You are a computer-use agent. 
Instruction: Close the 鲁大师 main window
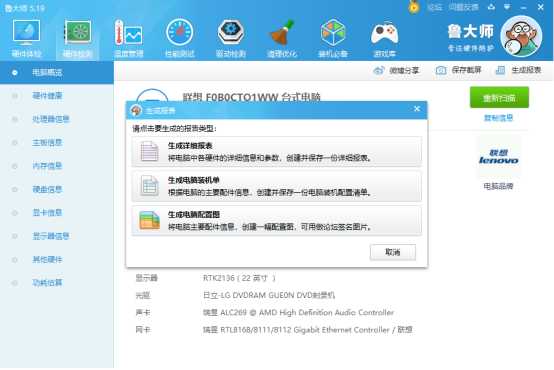pos(541,7)
